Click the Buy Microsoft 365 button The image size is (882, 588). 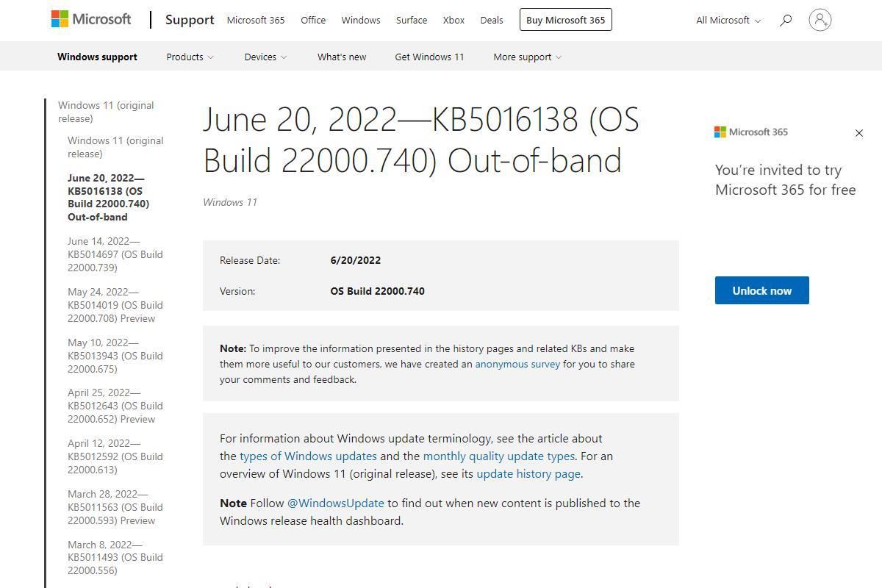point(565,20)
